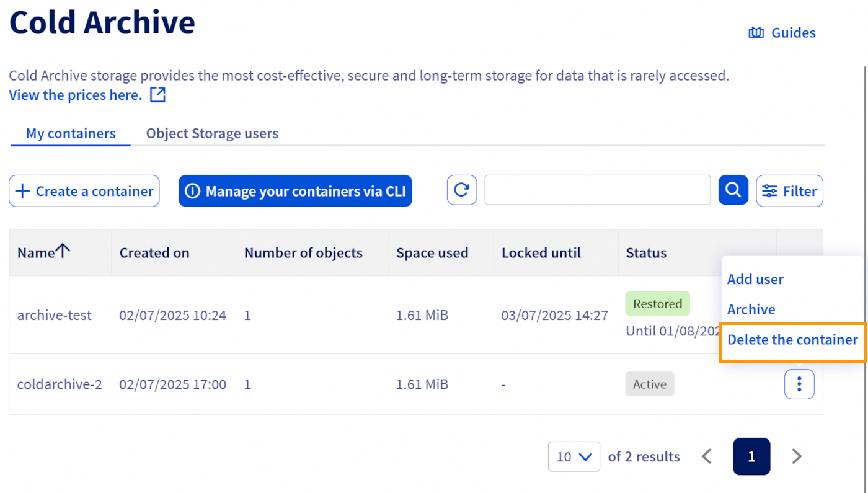This screenshot has width=868, height=493.
Task: Open the actions menu for coldarchive-2
Action: (799, 384)
